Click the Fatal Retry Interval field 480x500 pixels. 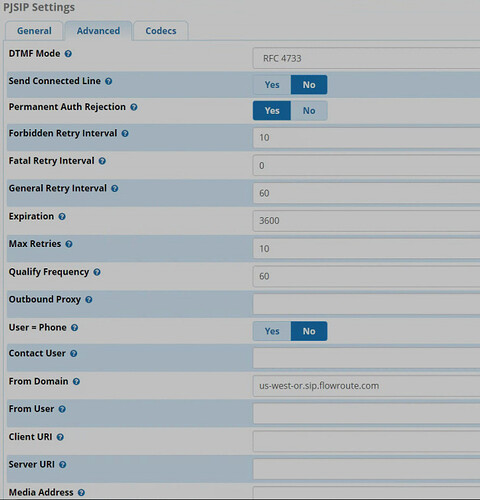[366, 165]
